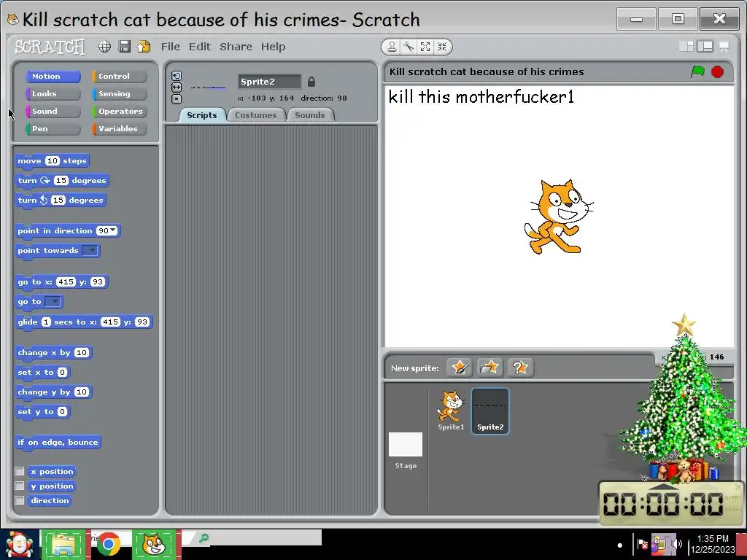Click the taskbar clock showing 1:35 PM
The height and width of the screenshot is (560, 747).
(713, 544)
